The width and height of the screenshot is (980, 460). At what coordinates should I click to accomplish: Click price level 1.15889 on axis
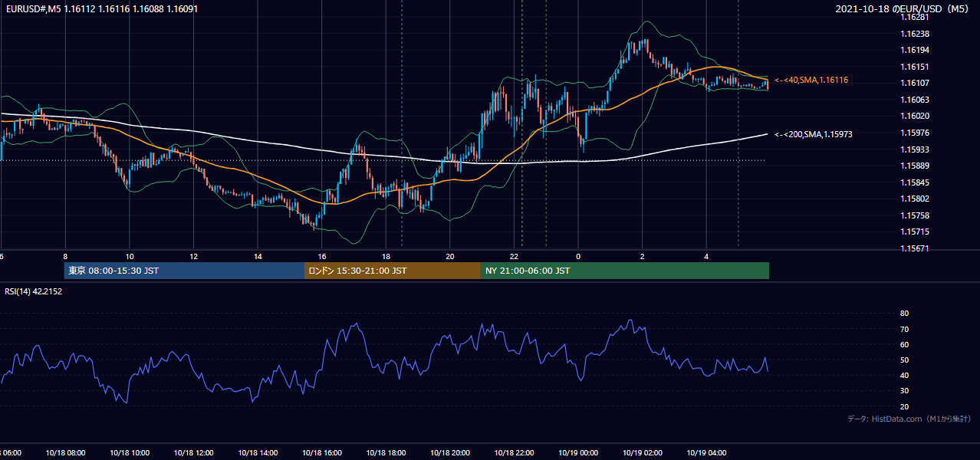pos(916,166)
